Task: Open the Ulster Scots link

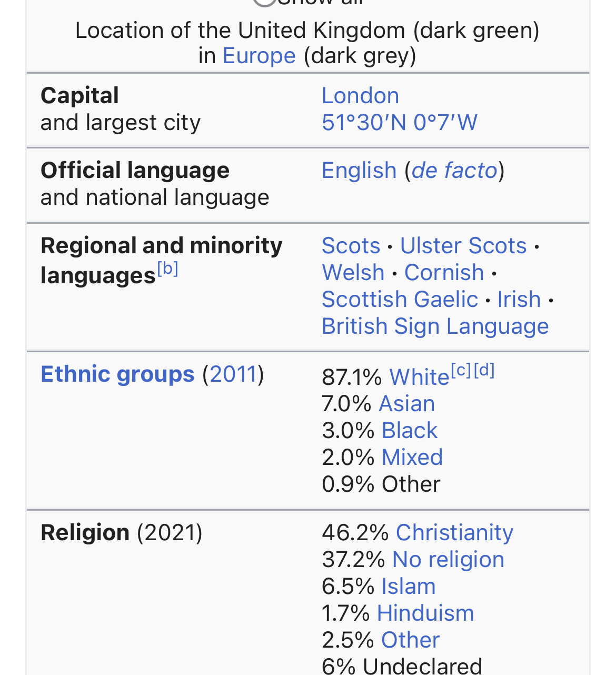Action: tap(463, 246)
